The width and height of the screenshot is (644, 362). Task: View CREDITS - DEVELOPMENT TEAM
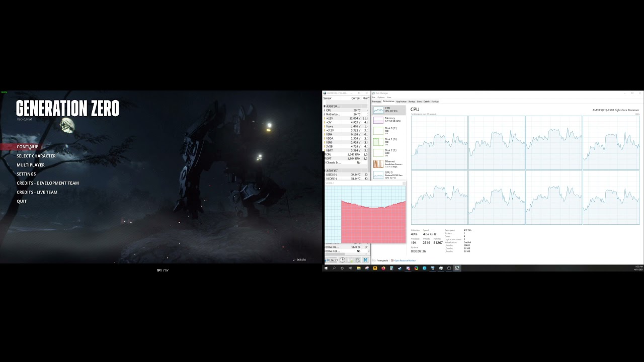(48, 183)
